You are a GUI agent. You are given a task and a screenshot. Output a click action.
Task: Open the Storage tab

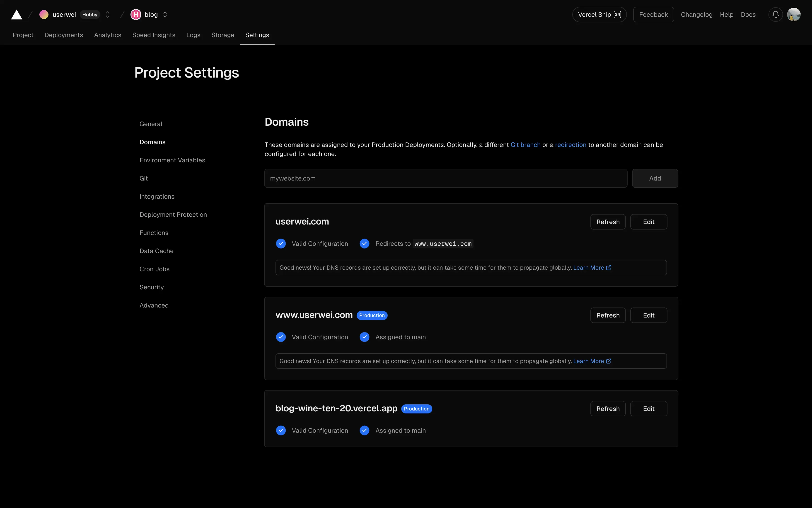point(223,35)
